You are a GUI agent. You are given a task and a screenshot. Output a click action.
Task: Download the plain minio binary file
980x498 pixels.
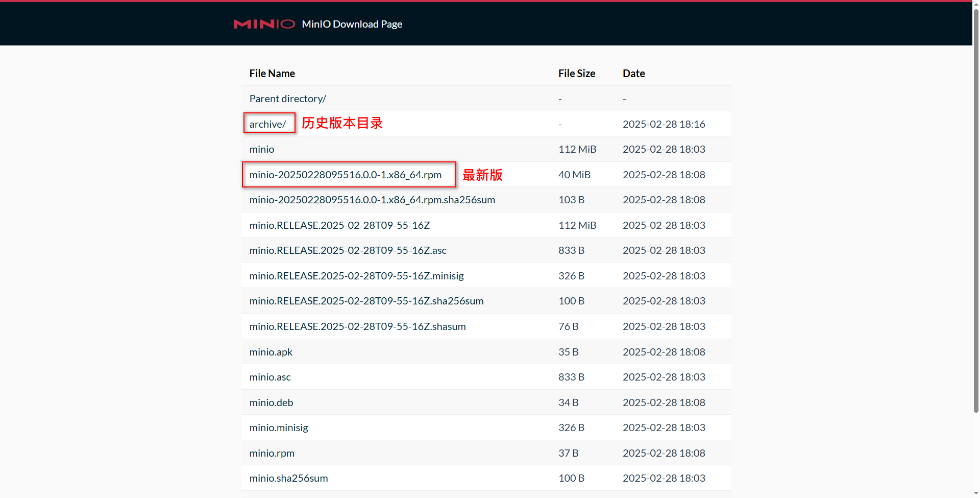coord(262,149)
